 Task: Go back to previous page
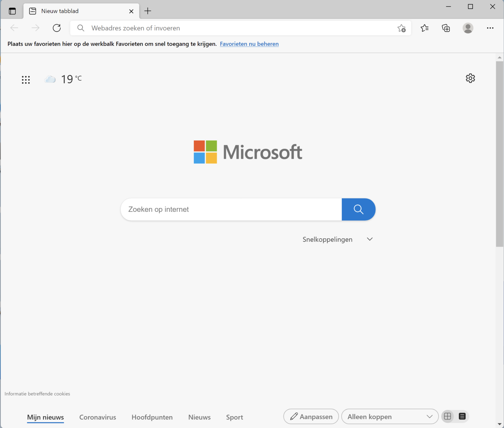[x=14, y=28]
